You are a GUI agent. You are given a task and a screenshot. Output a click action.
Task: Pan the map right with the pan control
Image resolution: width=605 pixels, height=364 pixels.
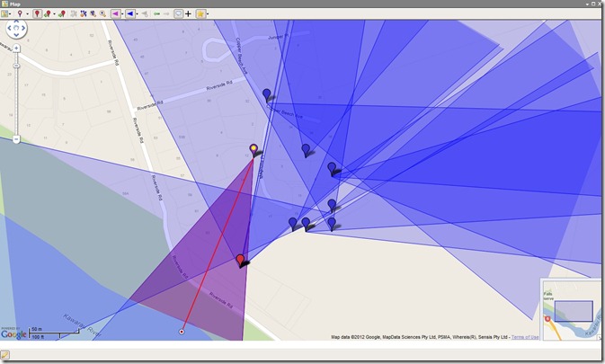point(23,28)
